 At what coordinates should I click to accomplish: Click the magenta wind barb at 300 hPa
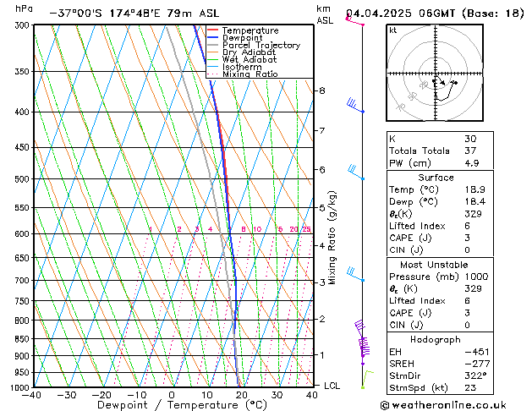[354, 20]
